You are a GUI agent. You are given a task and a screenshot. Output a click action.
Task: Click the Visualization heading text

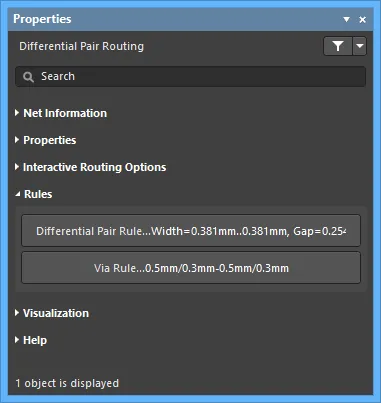pyautogui.click(x=56, y=313)
